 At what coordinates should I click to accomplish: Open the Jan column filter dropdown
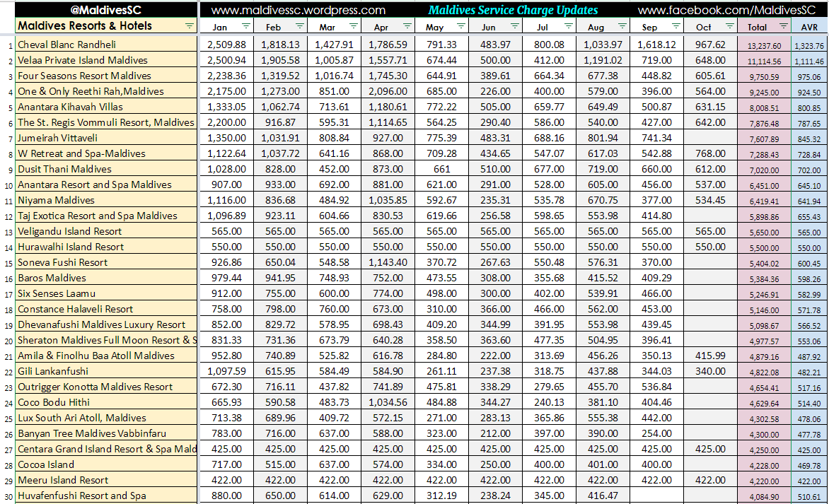pyautogui.click(x=246, y=26)
